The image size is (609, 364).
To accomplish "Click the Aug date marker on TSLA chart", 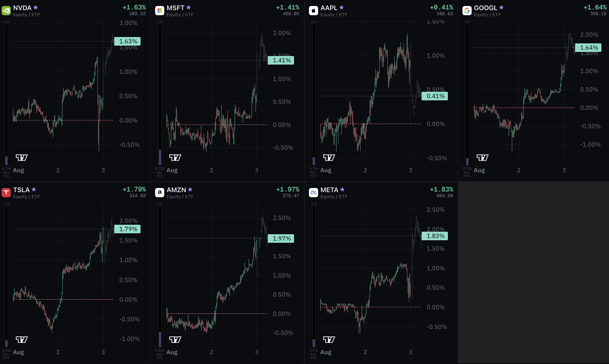I will (18, 352).
